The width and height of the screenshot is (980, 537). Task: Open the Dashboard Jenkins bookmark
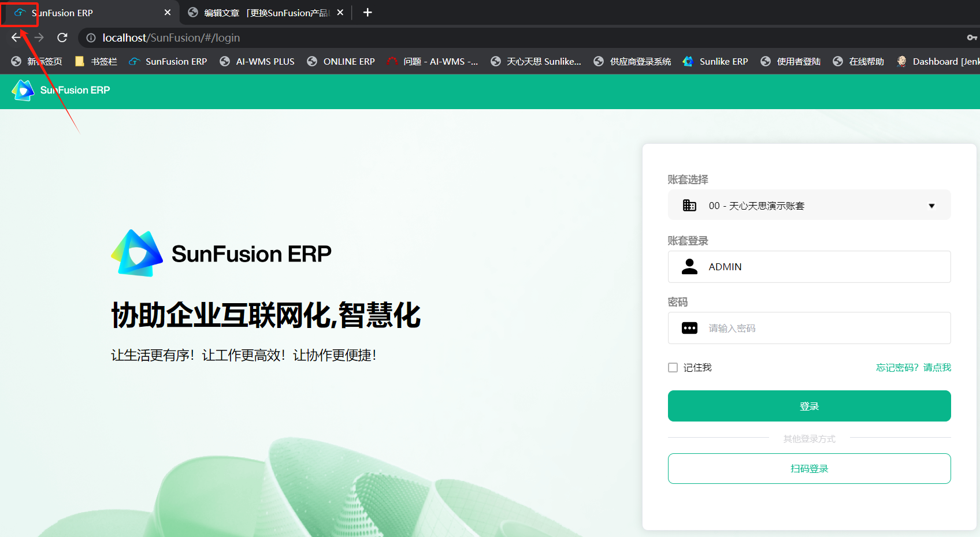[938, 61]
